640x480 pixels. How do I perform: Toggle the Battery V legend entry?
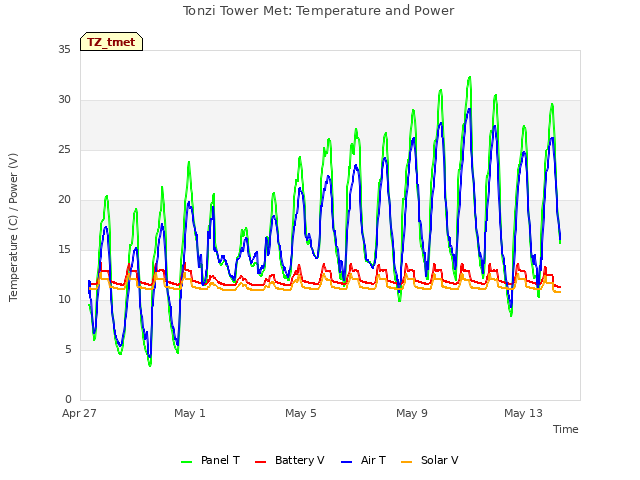pos(289,460)
